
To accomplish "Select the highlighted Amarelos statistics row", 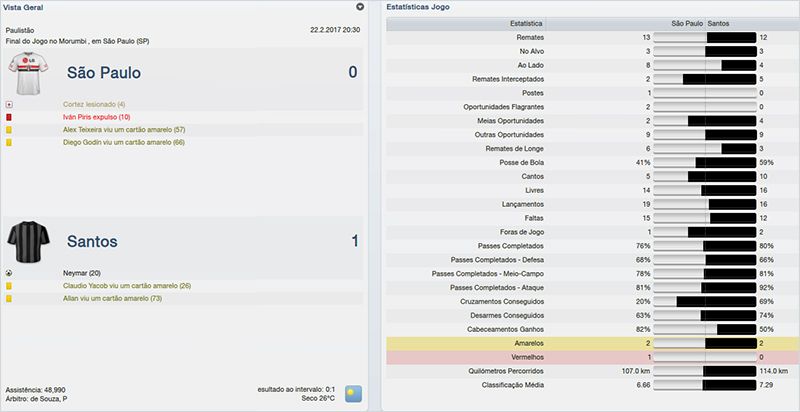I will click(588, 343).
